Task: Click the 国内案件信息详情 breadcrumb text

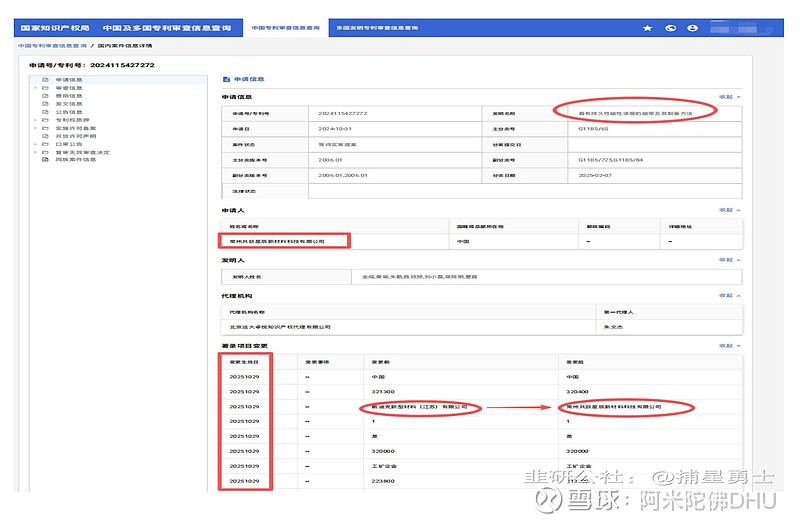Action: pyautogui.click(x=124, y=46)
